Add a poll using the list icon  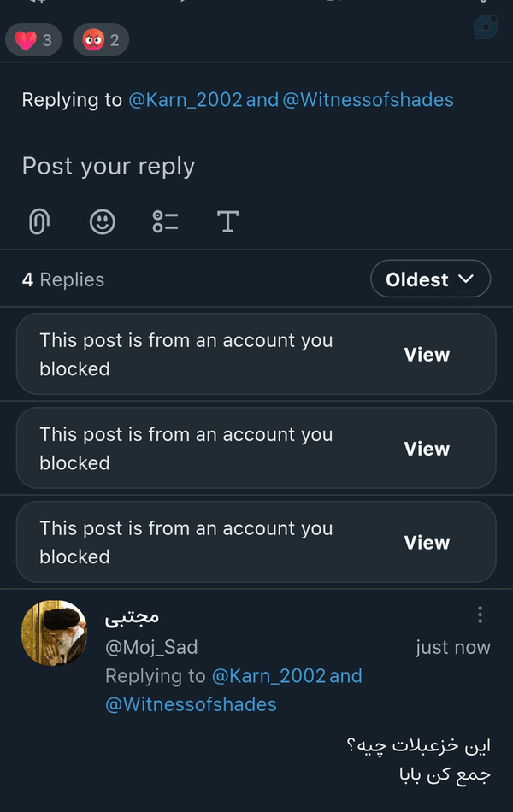point(165,221)
